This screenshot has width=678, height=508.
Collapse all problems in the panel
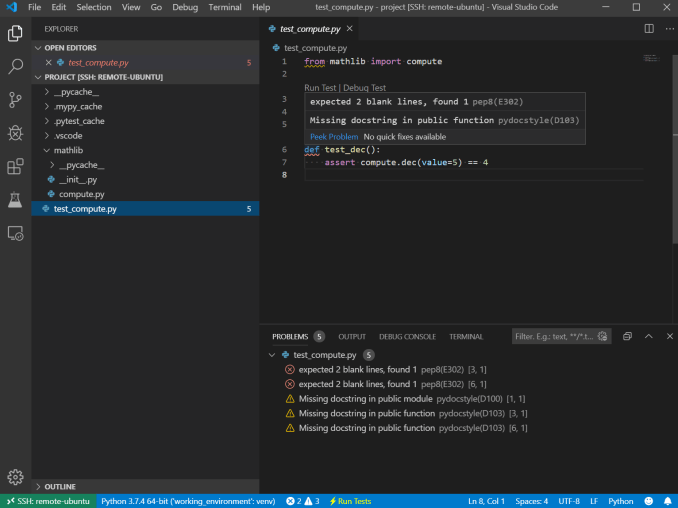coord(627,336)
